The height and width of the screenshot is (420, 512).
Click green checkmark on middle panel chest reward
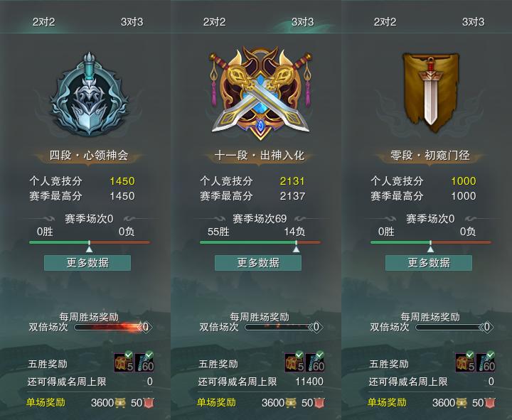(299, 355)
